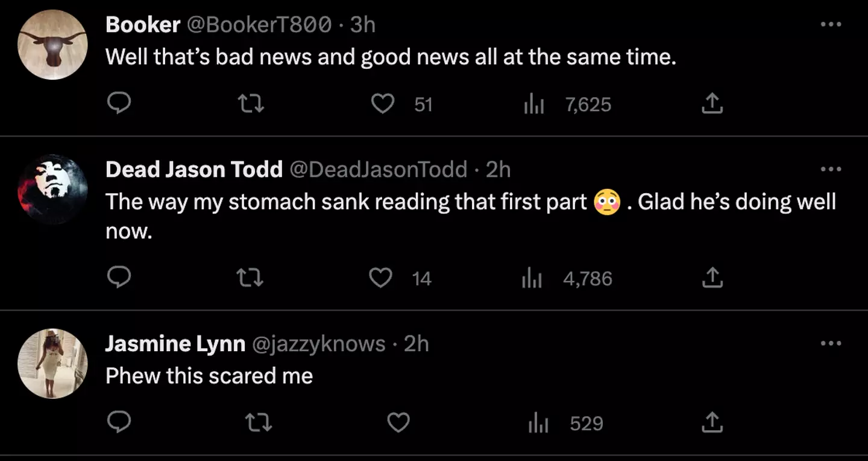Open more options for Booker's tweet
Viewport: 868px width, 461px height.
[x=831, y=25]
